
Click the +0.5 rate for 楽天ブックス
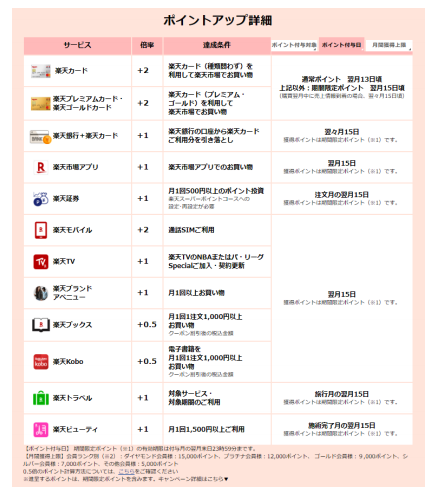(147, 325)
